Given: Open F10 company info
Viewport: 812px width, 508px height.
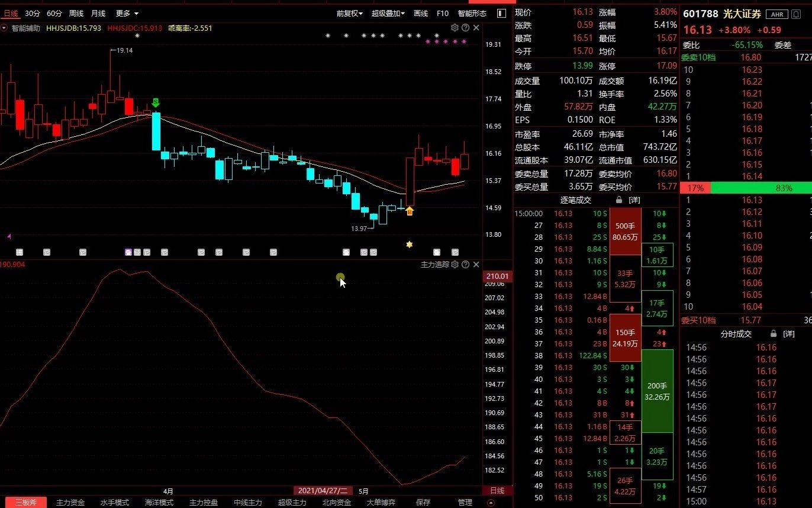Looking at the screenshot, I should [x=443, y=13].
